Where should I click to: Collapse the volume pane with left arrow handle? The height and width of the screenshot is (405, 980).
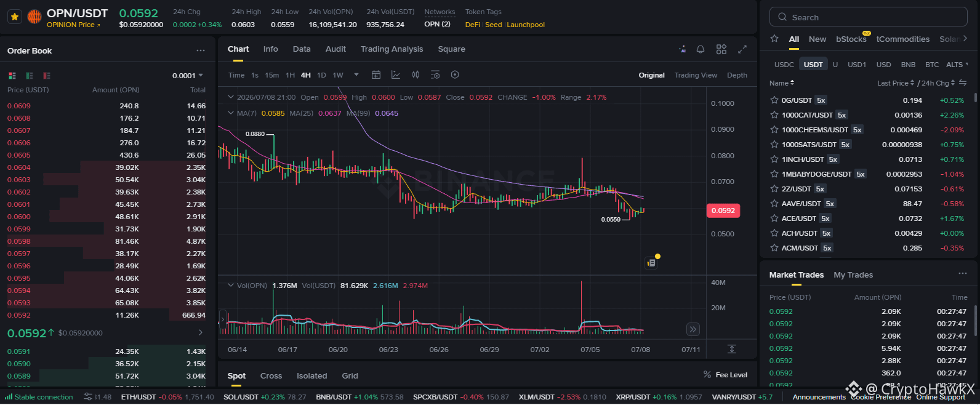222,321
